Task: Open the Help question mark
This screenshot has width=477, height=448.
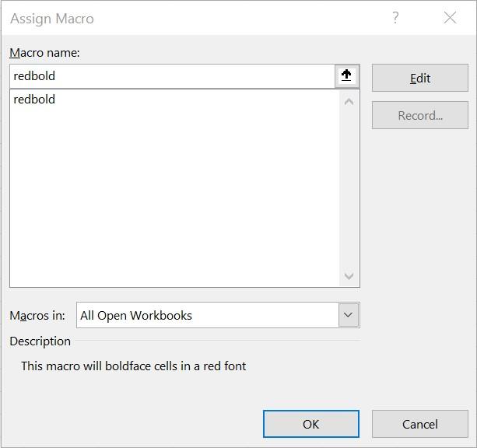Action: click(x=395, y=18)
